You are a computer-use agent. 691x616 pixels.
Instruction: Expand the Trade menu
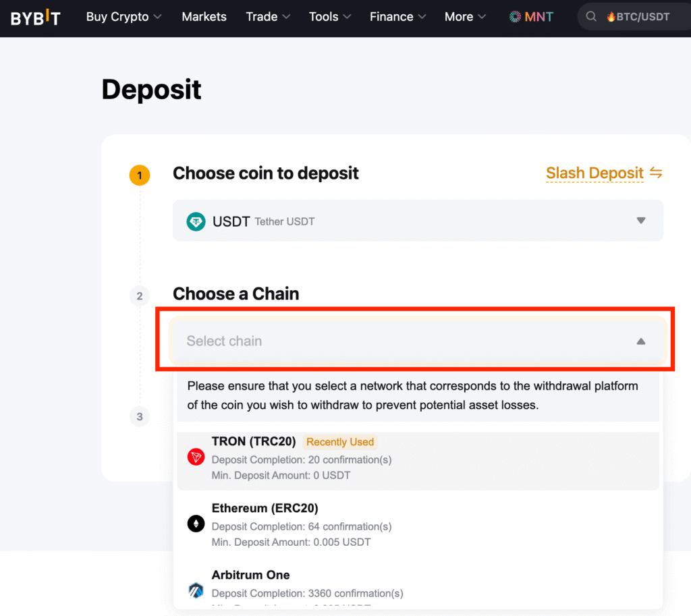click(268, 17)
